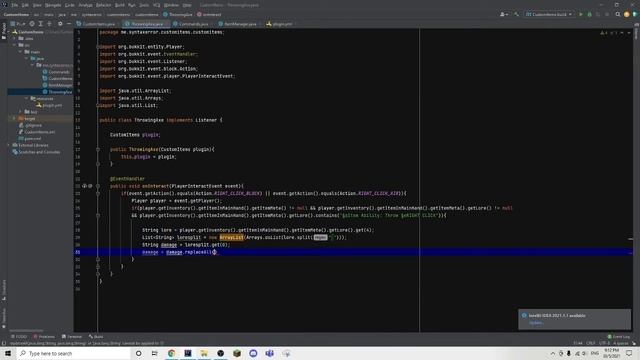This screenshot has width=640, height=360.
Task: Click the Expand All icon in Project panel
Action: click(40, 24)
